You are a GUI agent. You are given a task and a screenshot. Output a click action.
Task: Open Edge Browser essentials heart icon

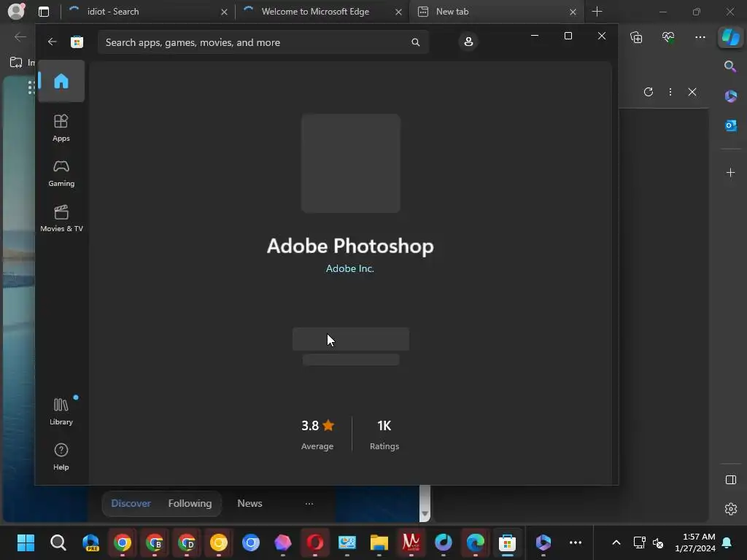(668, 37)
